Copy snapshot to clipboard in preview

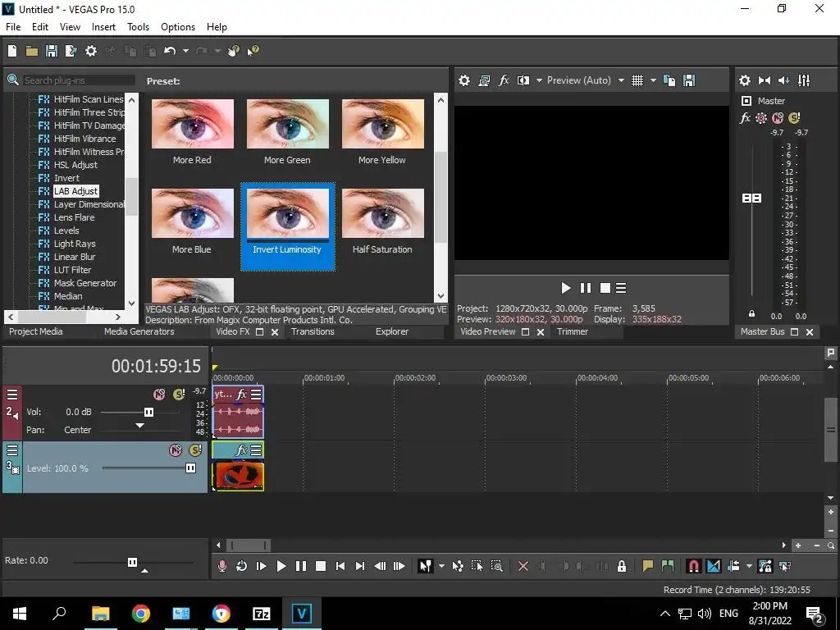tap(669, 80)
